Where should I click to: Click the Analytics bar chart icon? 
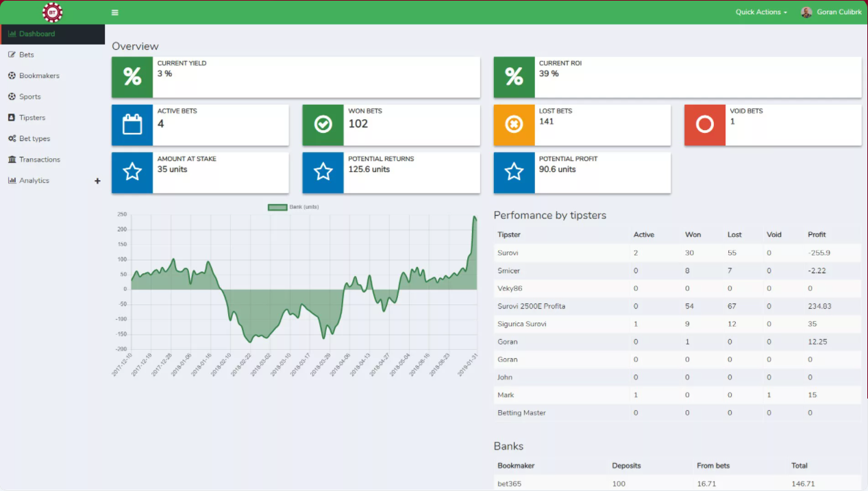coord(12,181)
